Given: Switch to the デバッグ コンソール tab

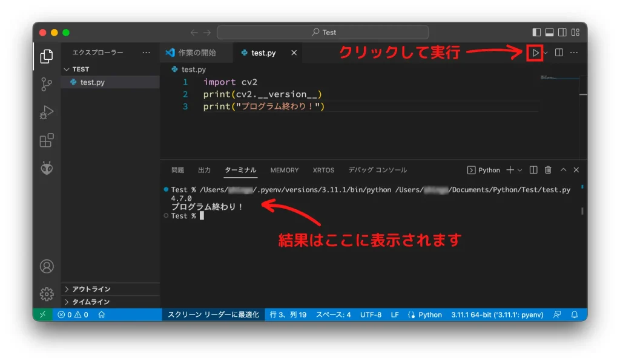Looking at the screenshot, I should click(377, 171).
